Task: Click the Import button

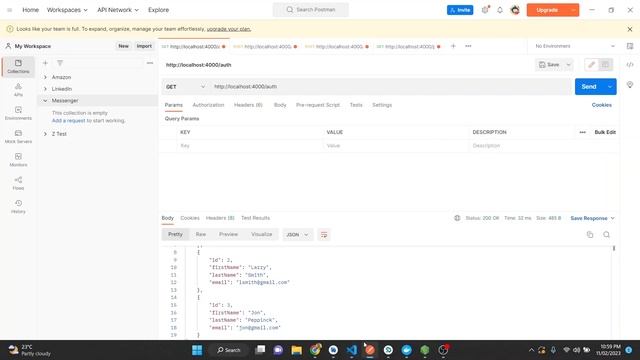Action: pos(144,46)
